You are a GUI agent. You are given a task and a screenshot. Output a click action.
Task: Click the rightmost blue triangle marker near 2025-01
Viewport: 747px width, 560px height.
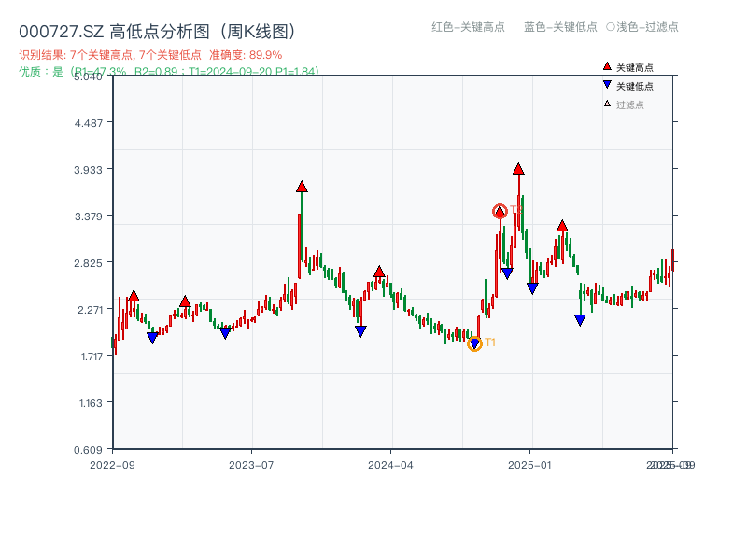point(579,319)
